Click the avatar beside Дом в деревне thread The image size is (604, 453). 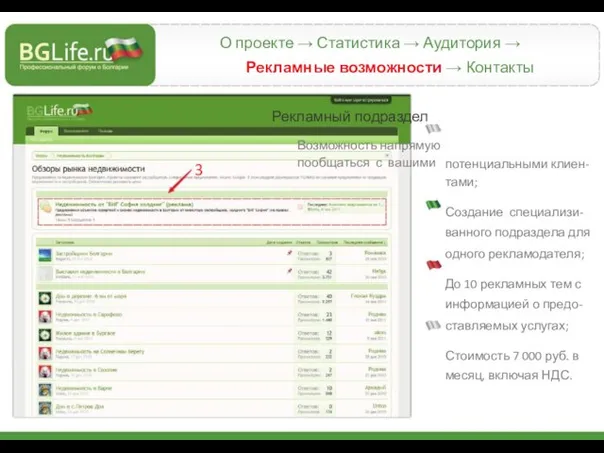tap(45, 298)
